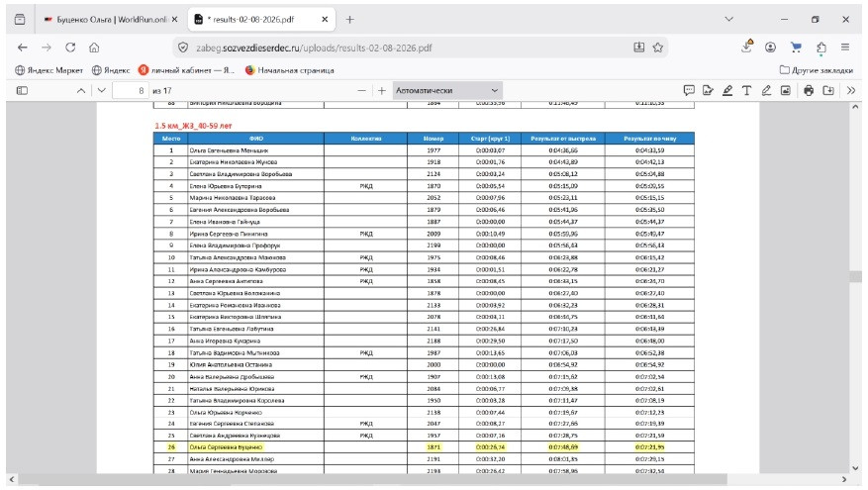Open the zoom level Автоматически dropdown
868x490 pixels.
pos(447,90)
